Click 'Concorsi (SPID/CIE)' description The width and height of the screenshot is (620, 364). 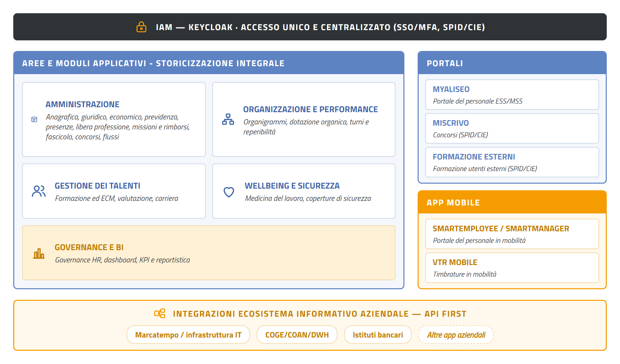click(460, 135)
